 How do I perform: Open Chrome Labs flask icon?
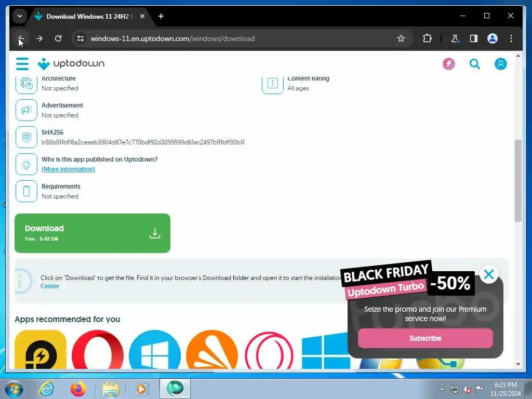(x=455, y=38)
